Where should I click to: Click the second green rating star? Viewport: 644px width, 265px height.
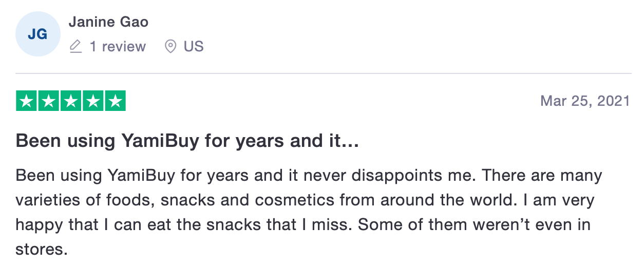pos(49,101)
